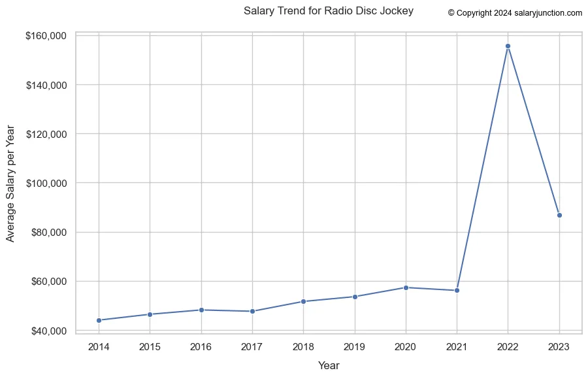Viewport: 588px width, 377px height.
Task: Select the 2014 data point on the line
Action: (99, 320)
